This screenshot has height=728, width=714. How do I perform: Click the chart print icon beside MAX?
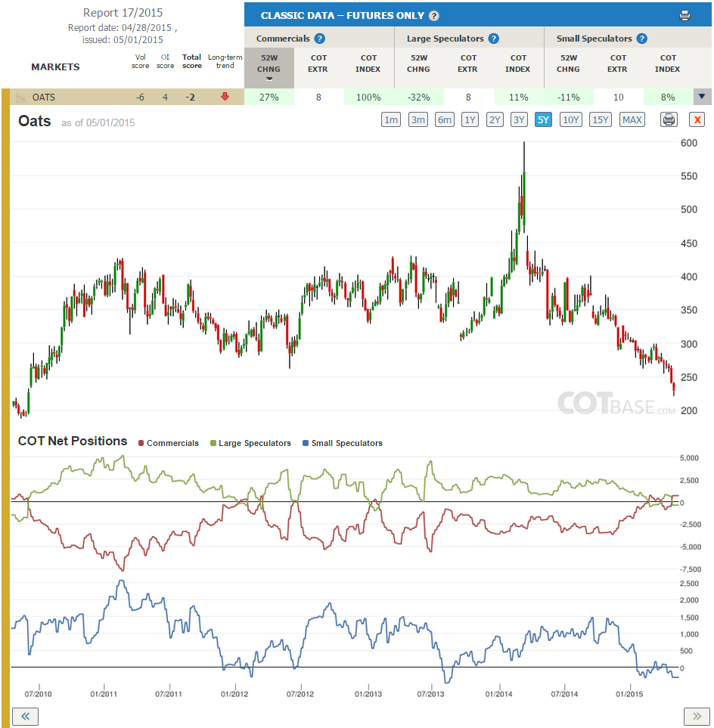pyautogui.click(x=669, y=119)
